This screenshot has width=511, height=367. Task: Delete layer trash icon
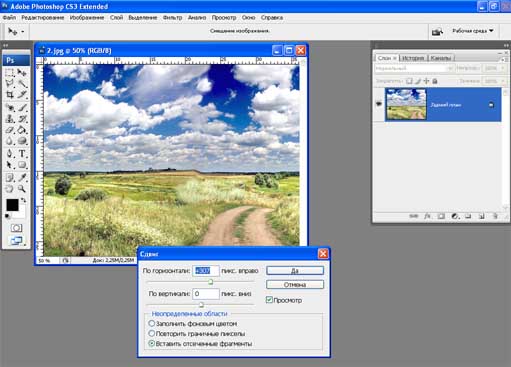tap(495, 216)
